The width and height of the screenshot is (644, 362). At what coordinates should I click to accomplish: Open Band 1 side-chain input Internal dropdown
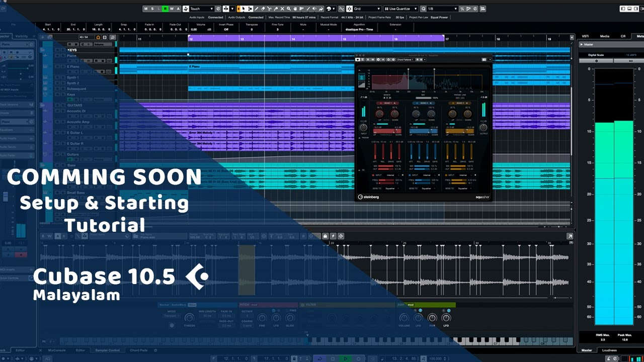tap(391, 175)
